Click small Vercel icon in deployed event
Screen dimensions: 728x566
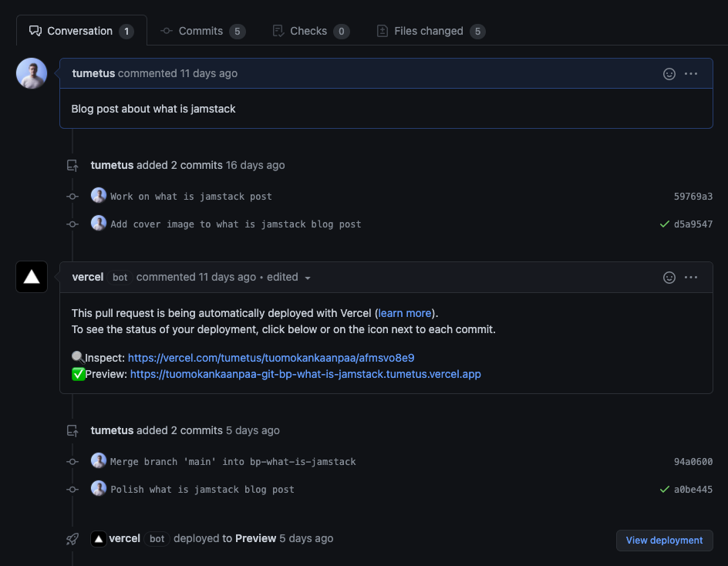(x=99, y=539)
